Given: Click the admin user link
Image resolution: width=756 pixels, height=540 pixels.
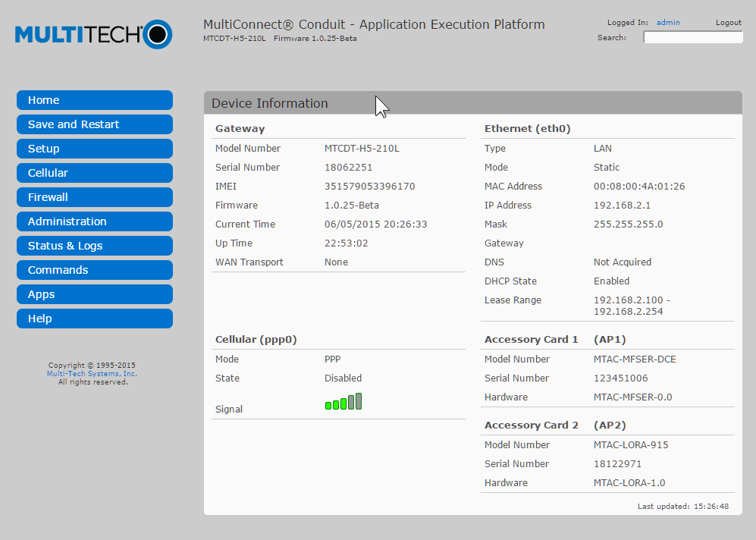Looking at the screenshot, I should tap(668, 23).
